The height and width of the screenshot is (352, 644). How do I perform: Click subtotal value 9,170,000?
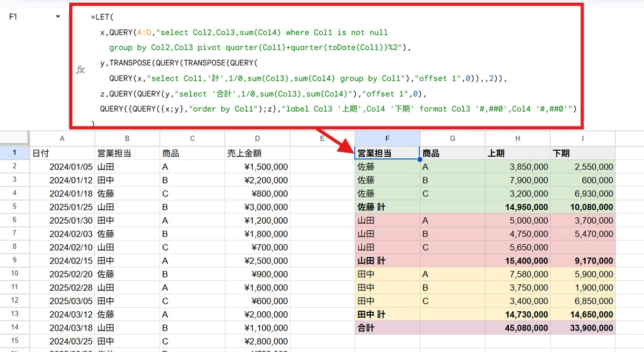pos(582,260)
